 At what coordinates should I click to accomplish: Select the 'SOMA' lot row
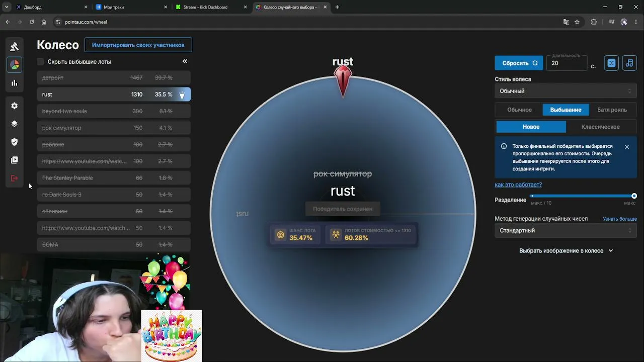pos(114,245)
